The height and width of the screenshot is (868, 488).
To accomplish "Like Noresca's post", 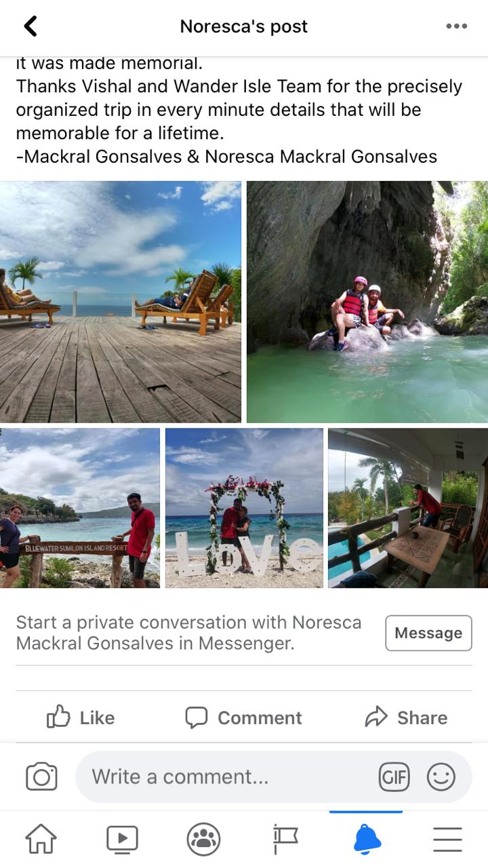I will click(81, 717).
